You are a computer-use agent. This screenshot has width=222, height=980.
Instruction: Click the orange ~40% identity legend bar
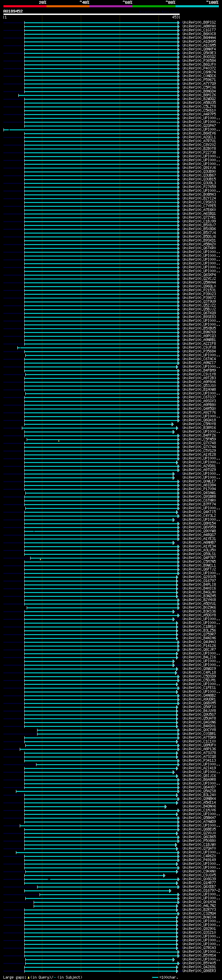68,6
